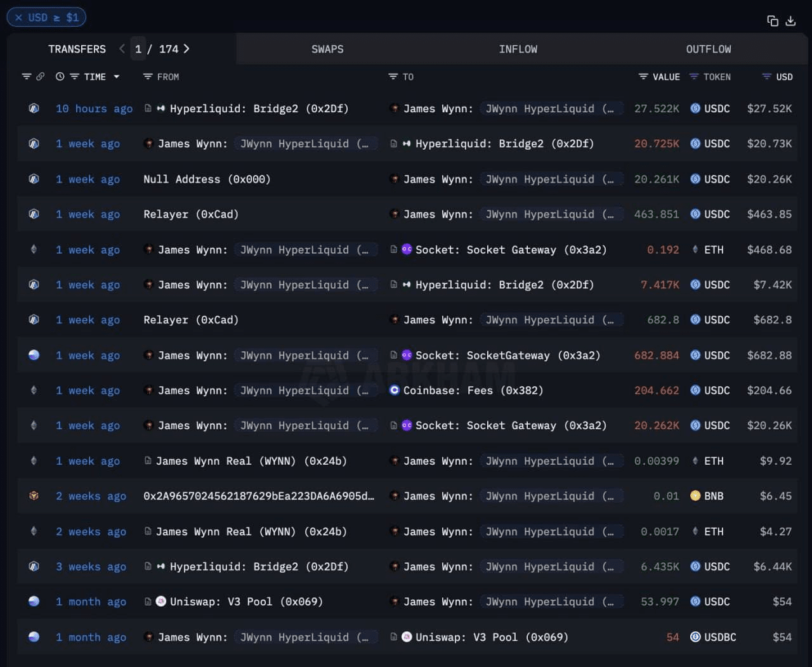This screenshot has height=667, width=812.
Task: Select the TRANSFERS tab
Action: 77,49
